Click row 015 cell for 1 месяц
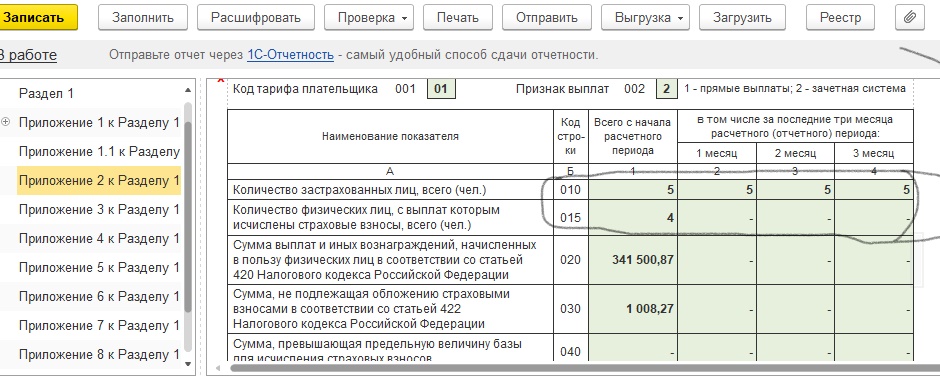This screenshot has width=940, height=378. tap(717, 217)
